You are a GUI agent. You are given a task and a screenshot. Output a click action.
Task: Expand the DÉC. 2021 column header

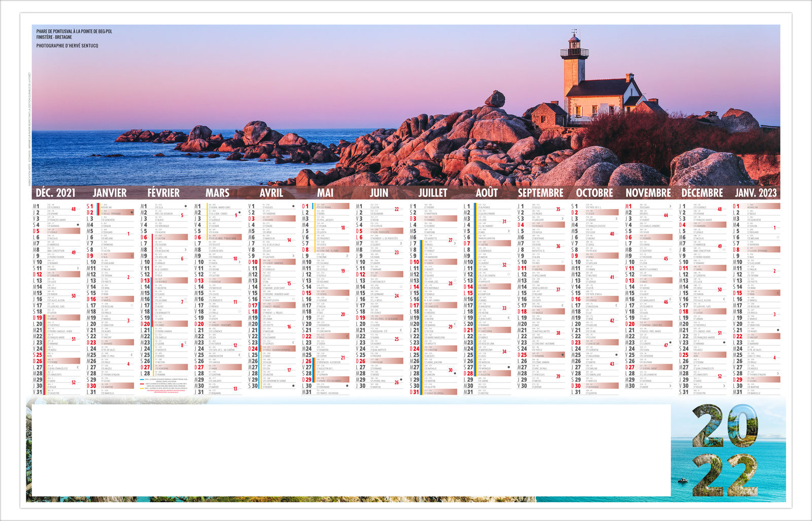pyautogui.click(x=54, y=193)
